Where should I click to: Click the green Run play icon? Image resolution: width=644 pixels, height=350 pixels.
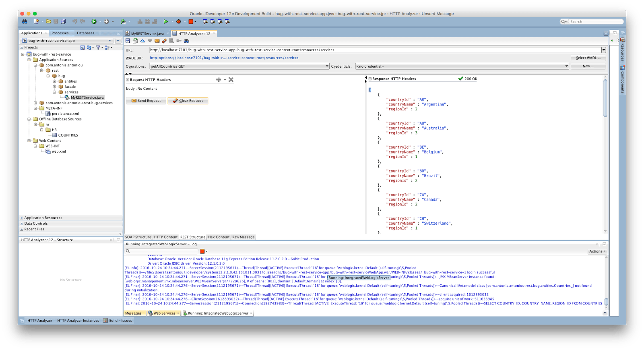point(165,21)
